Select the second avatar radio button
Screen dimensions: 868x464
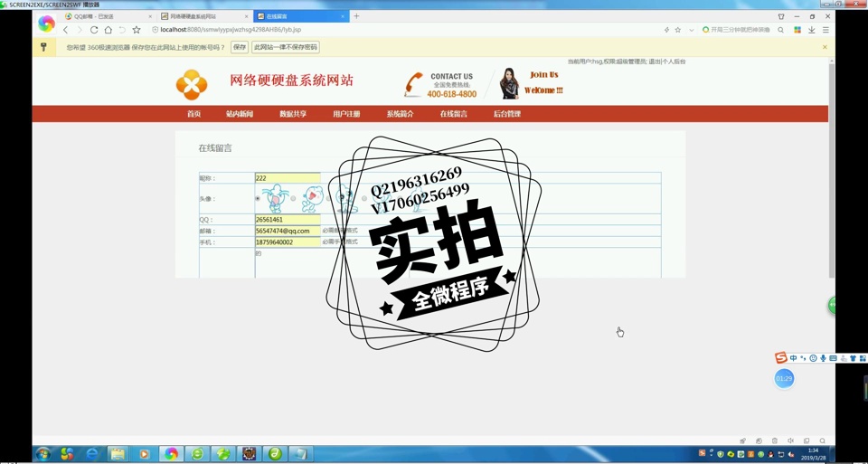point(293,198)
